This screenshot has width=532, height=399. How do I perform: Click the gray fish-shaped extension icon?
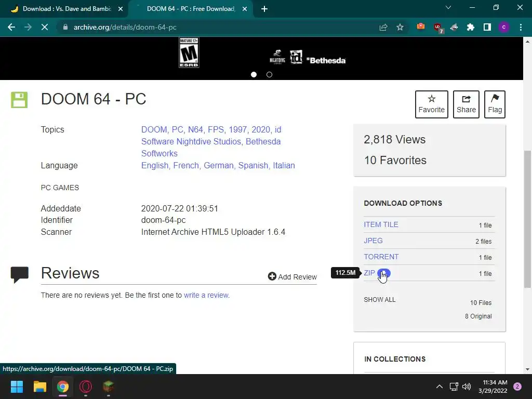click(x=454, y=27)
